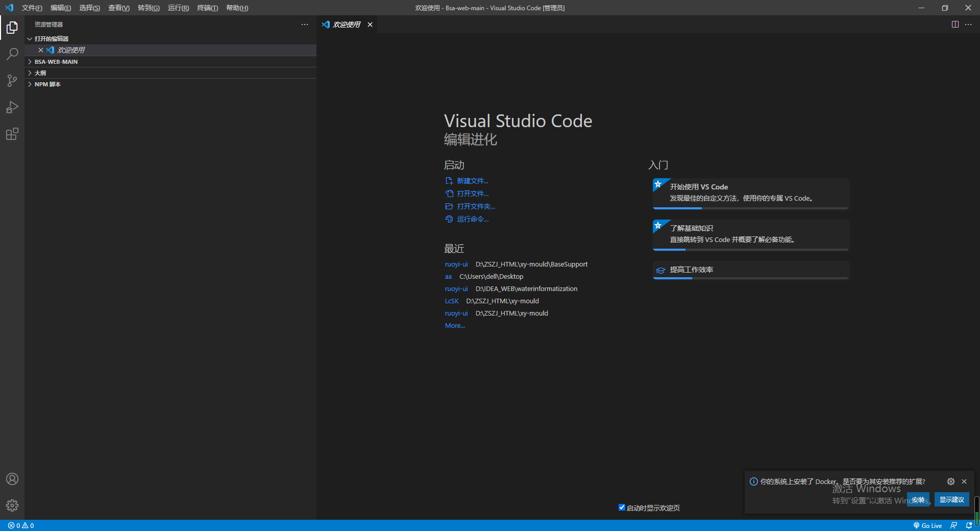
Task: Click the split editor icon
Action: pyautogui.click(x=955, y=25)
